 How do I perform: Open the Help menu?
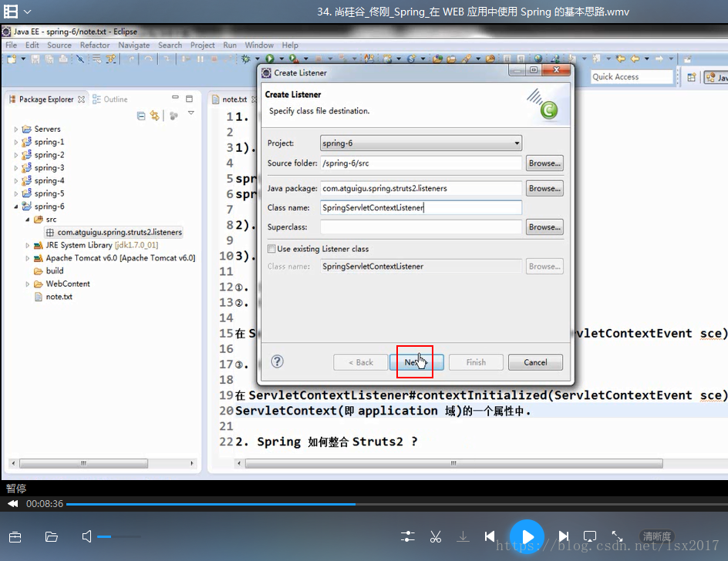pyautogui.click(x=290, y=45)
